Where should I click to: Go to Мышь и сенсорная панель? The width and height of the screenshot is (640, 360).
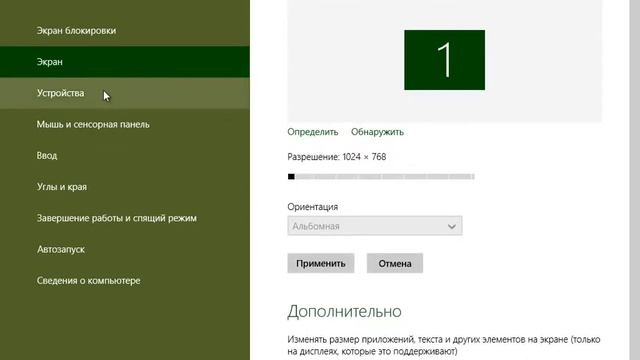click(x=124, y=124)
